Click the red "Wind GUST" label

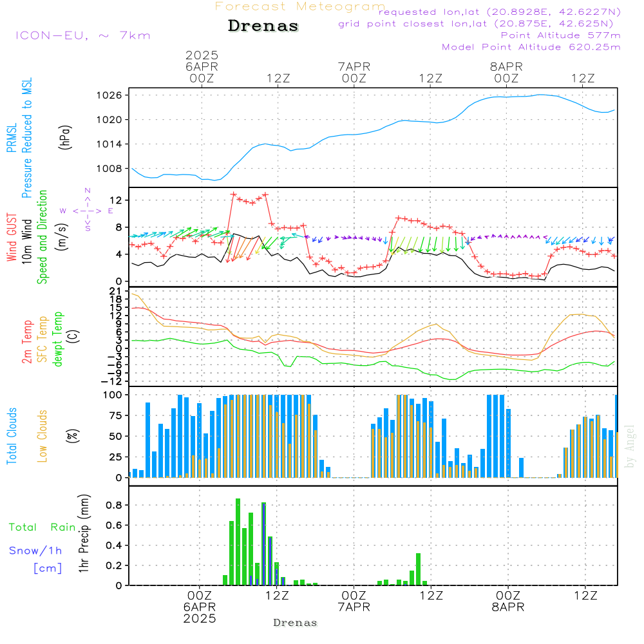(12, 238)
